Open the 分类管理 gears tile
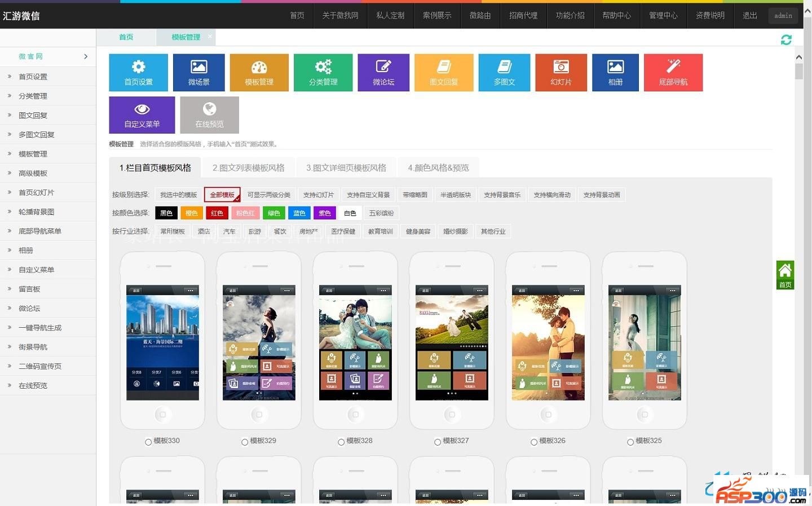Viewport: 812px width, 506px height. coord(323,72)
